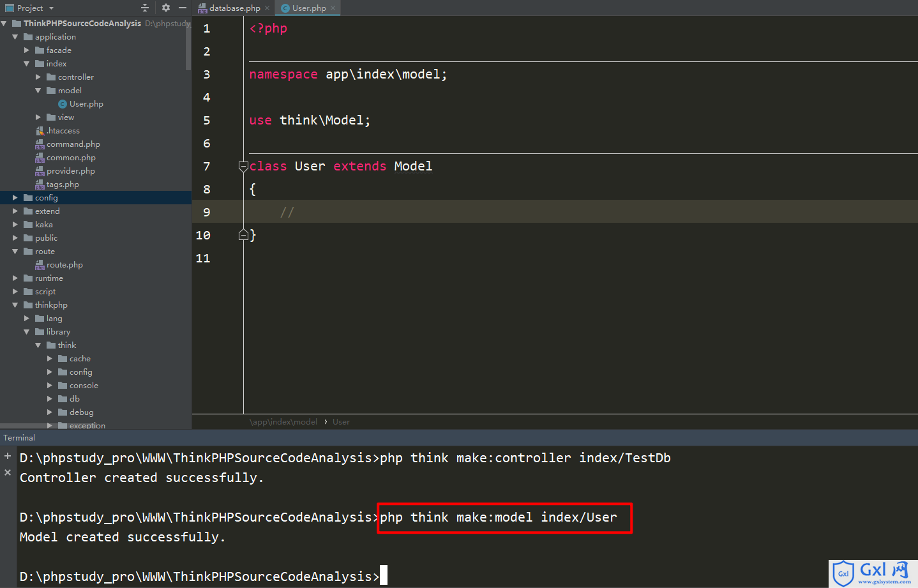Hide the Project tool window
The height and width of the screenshot is (588, 918).
(183, 8)
